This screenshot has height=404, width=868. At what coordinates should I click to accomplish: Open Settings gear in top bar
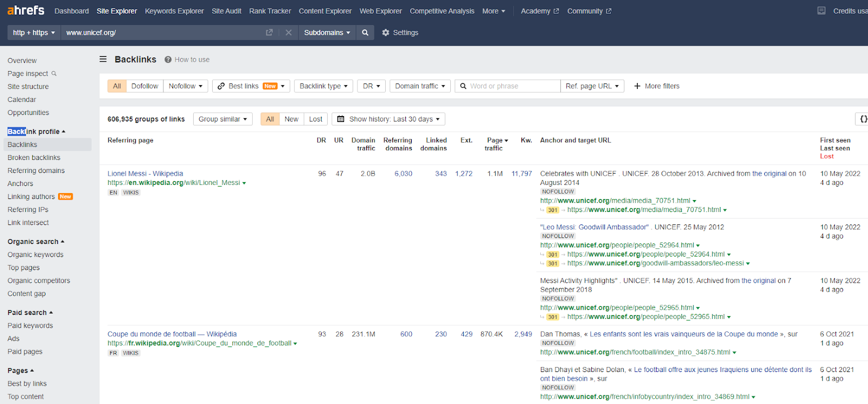pos(400,33)
